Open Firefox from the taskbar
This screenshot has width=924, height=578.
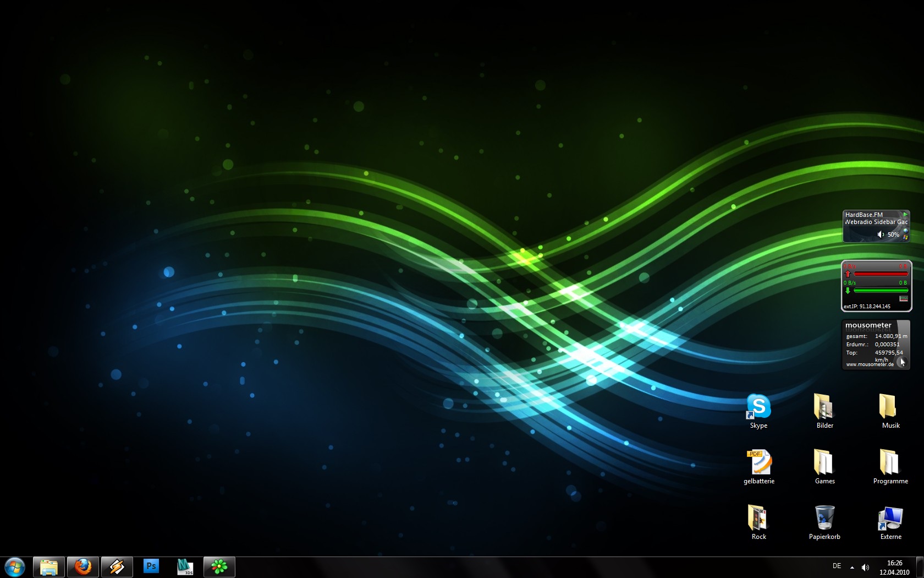coord(83,566)
